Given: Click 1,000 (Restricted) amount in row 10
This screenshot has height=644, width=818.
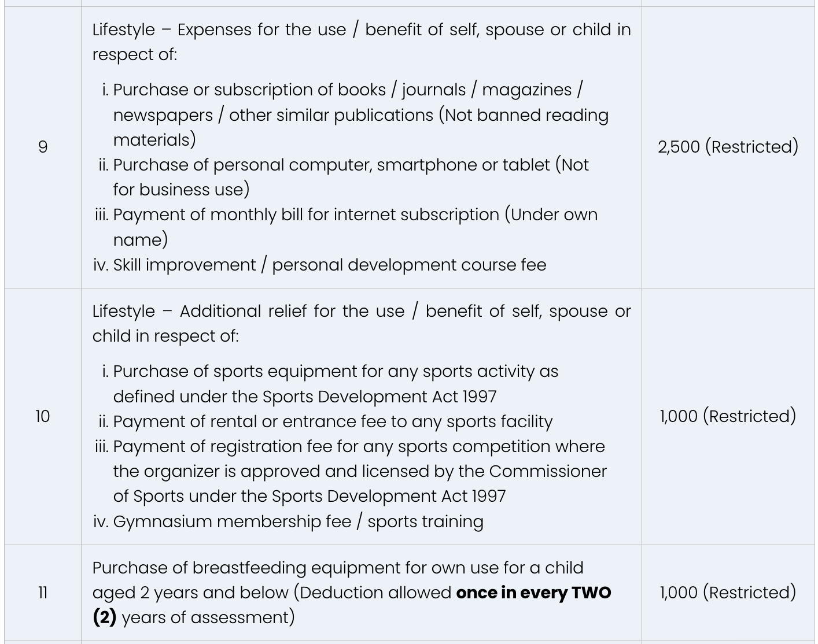Looking at the screenshot, I should tap(728, 416).
